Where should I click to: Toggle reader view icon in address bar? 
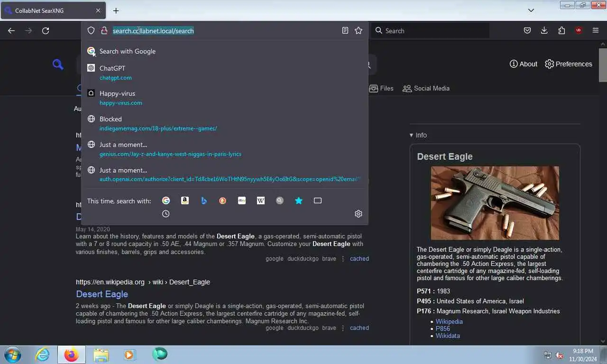[345, 31]
